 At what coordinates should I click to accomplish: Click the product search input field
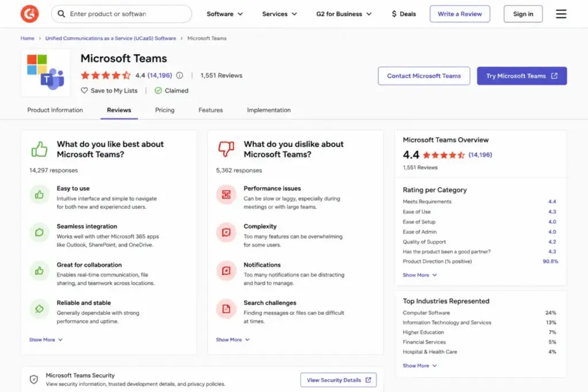click(122, 14)
